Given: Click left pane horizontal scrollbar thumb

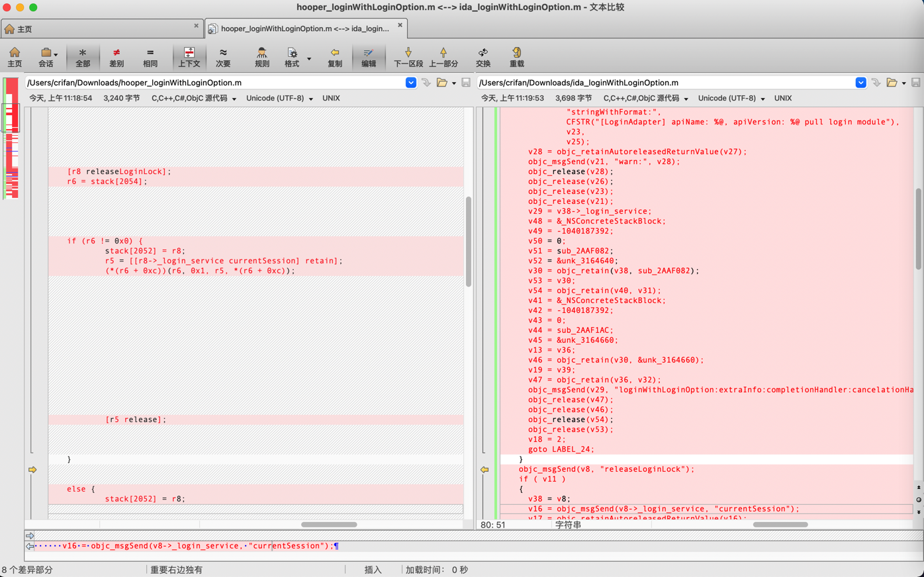Looking at the screenshot, I should click(329, 525).
